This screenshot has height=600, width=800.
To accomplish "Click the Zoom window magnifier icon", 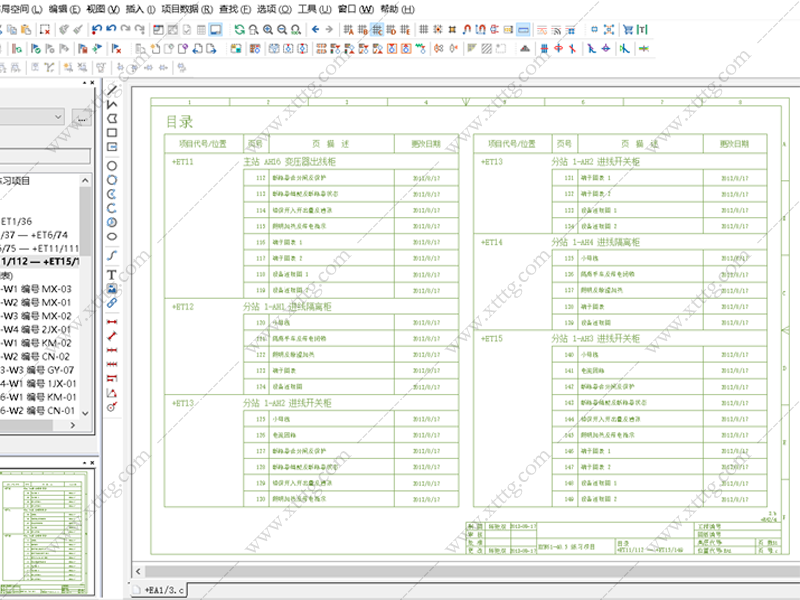I will point(254,30).
